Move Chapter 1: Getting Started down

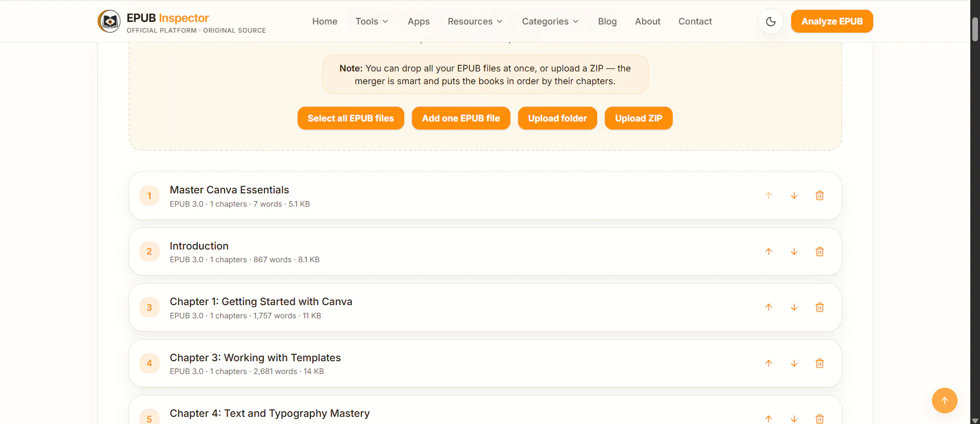click(794, 308)
